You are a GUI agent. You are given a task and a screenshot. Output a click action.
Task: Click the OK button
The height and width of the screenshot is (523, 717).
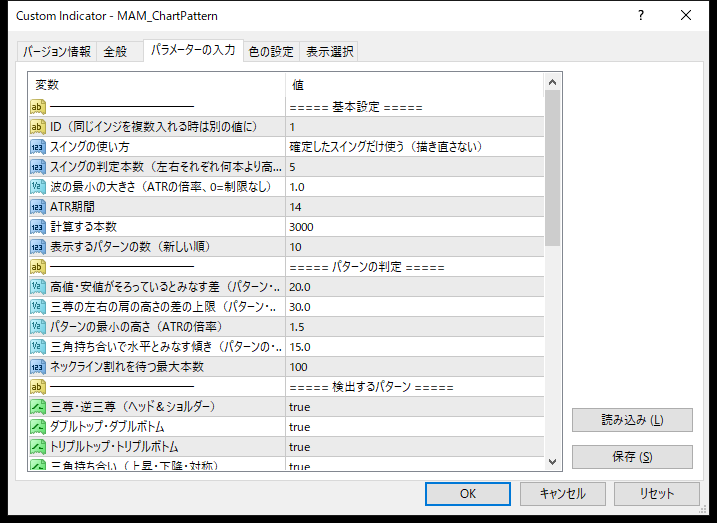(x=468, y=494)
